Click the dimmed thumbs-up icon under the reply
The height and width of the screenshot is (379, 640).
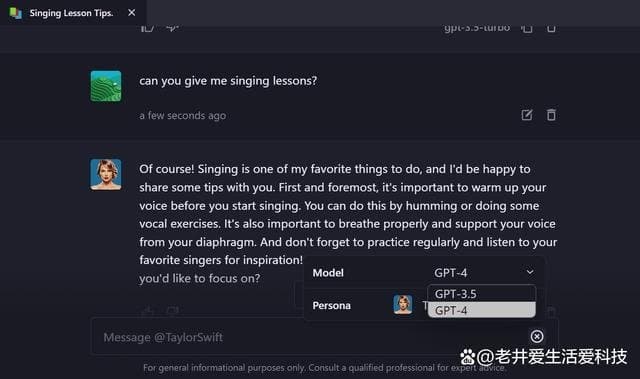tap(147, 312)
